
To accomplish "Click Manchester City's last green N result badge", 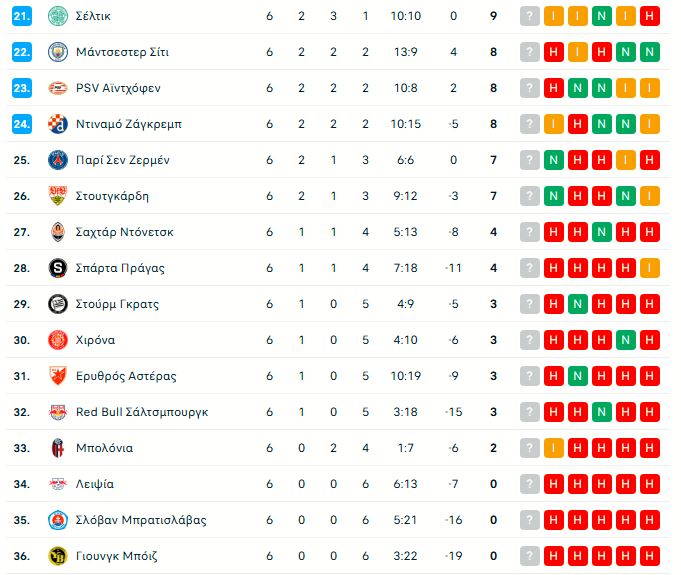I will coord(650,52).
